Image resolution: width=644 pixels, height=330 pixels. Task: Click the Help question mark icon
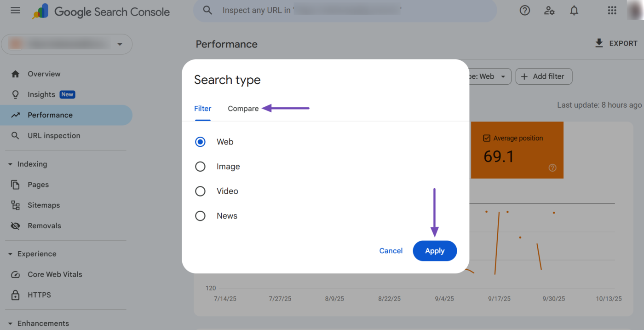(524, 11)
